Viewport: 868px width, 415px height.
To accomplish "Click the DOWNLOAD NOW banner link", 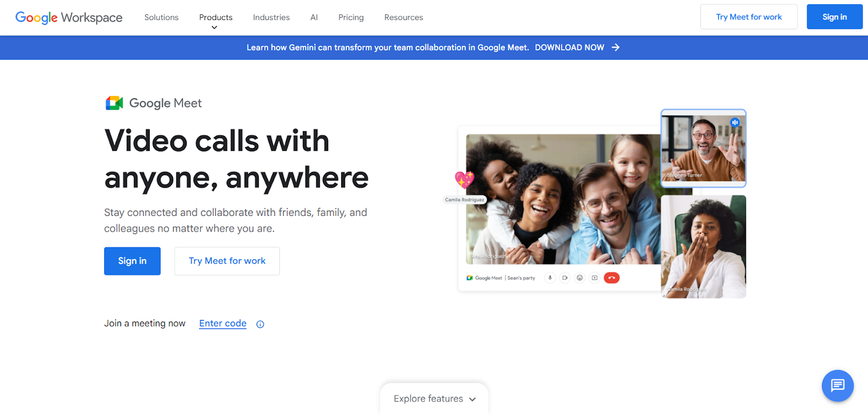I will pos(570,48).
